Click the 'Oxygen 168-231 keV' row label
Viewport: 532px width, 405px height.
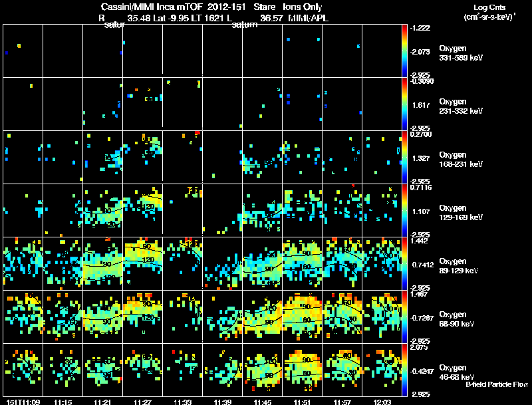click(x=461, y=160)
